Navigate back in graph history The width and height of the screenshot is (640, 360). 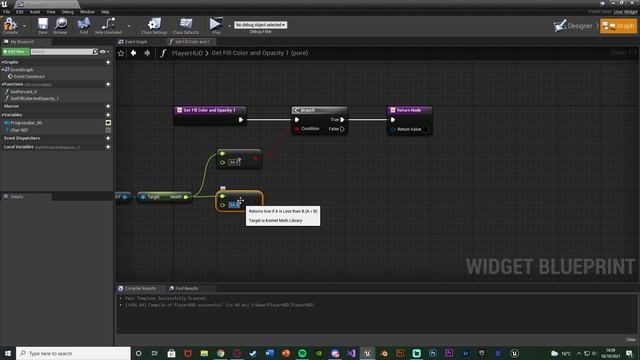[x=133, y=53]
